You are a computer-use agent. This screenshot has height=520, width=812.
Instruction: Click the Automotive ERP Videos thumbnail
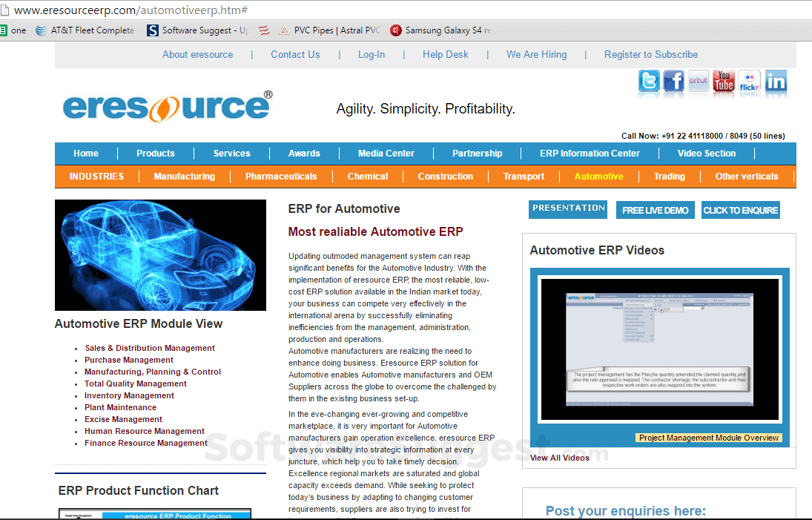click(x=658, y=349)
